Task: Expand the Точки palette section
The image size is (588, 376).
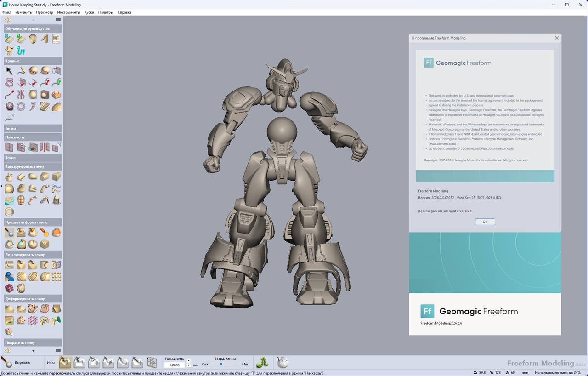Action: [x=33, y=129]
